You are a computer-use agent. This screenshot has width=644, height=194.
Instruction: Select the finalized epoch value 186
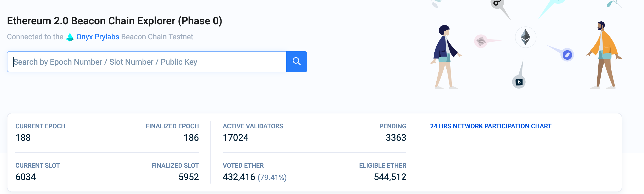coord(191,138)
